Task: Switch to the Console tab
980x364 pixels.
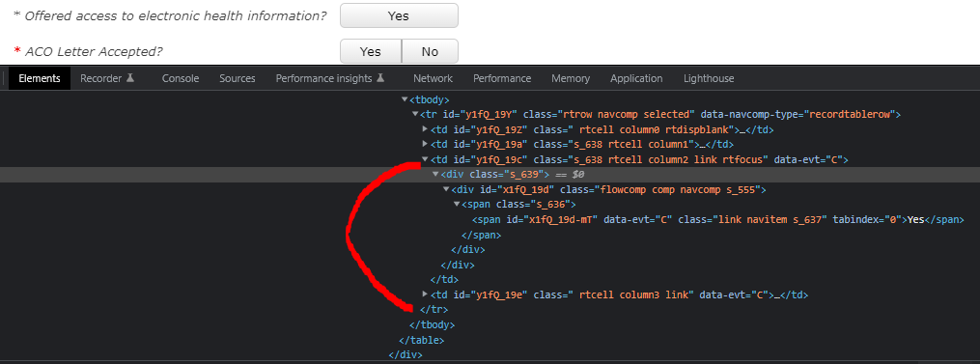Action: tap(180, 78)
